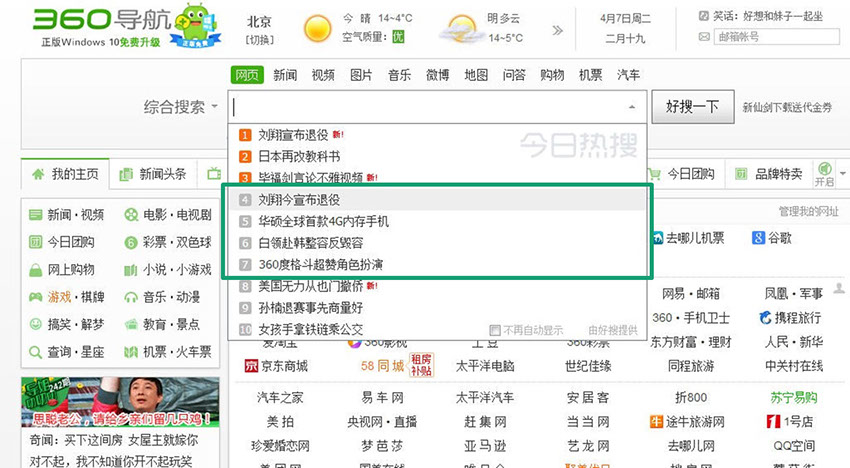
Task: Click the 好搜一下 search button
Action: point(692,106)
